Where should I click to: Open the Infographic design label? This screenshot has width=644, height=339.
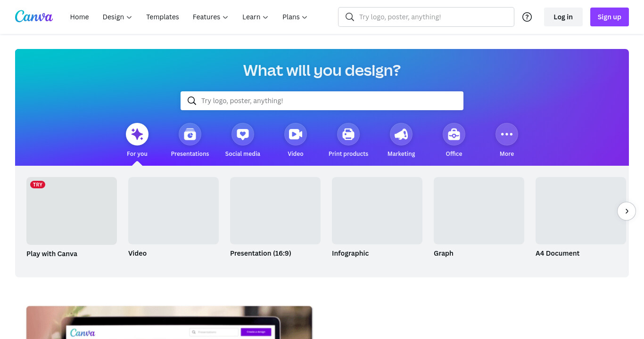350,253
